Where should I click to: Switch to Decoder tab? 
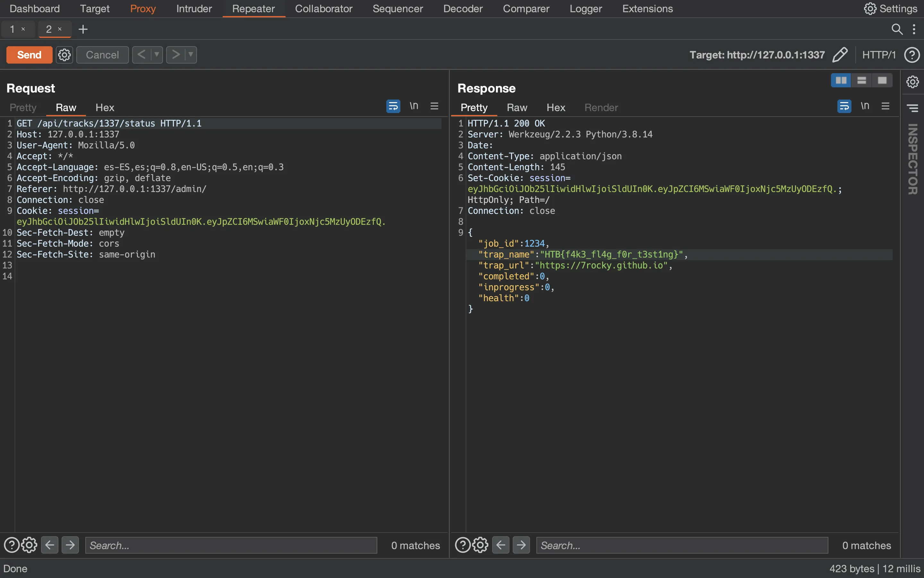click(x=463, y=8)
